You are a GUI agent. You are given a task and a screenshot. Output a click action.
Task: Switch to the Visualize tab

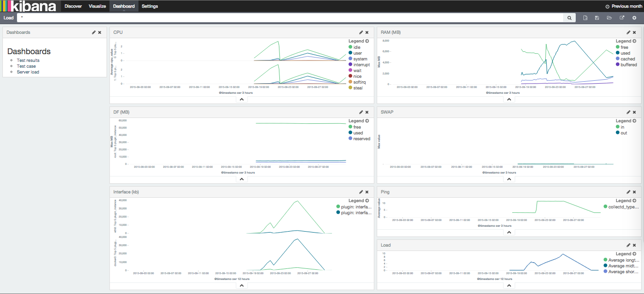(x=97, y=6)
